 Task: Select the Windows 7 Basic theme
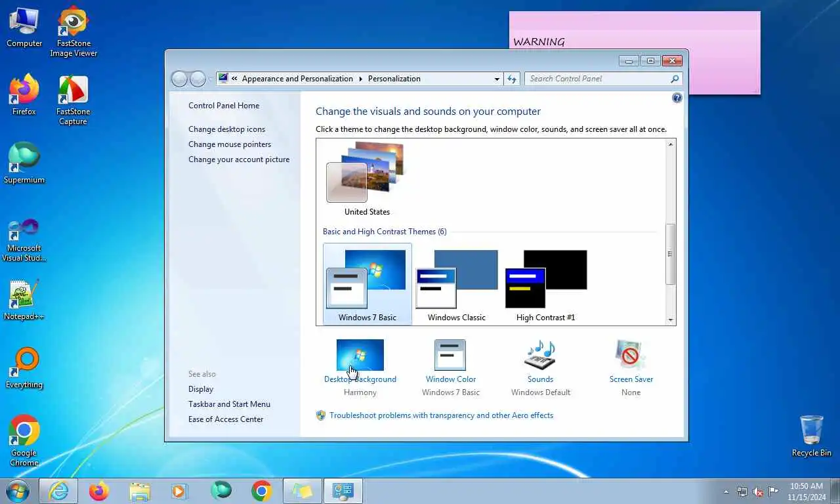point(367,284)
